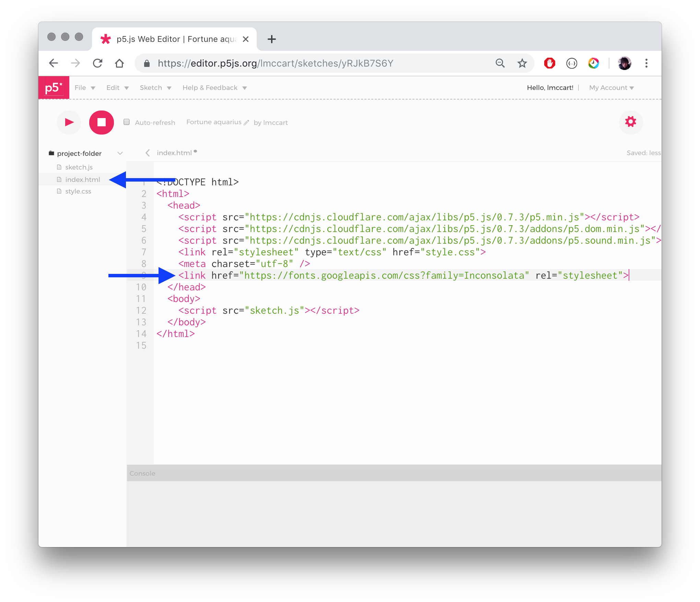
Task: Click the browser address bar URL
Action: pyautogui.click(x=275, y=63)
